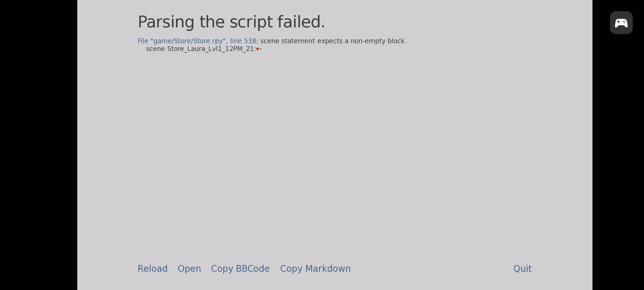
Task: Click the red arrow error marker
Action: point(259,49)
